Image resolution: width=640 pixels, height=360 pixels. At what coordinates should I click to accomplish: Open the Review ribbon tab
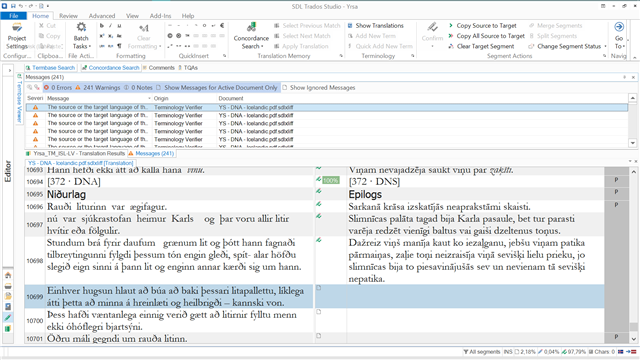click(x=68, y=16)
